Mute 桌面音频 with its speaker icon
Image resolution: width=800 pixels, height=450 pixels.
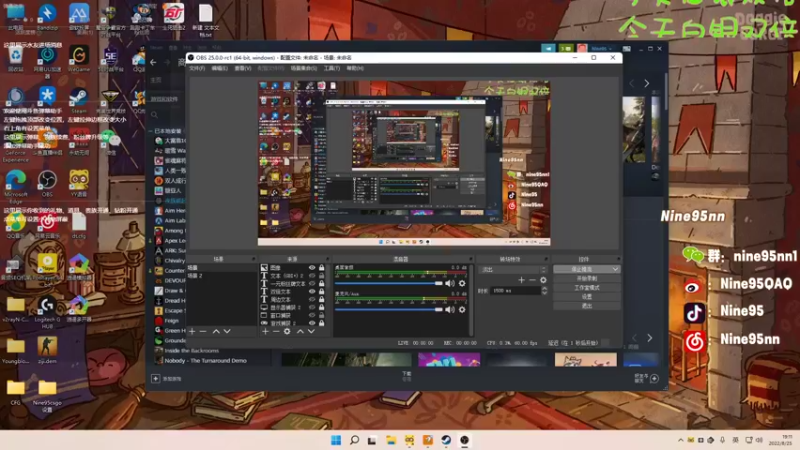click(x=449, y=283)
